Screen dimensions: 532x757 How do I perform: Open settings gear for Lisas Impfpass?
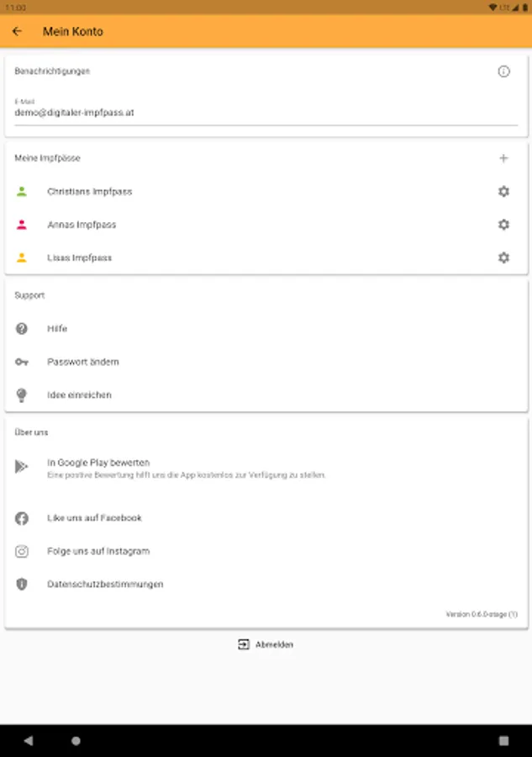click(503, 257)
